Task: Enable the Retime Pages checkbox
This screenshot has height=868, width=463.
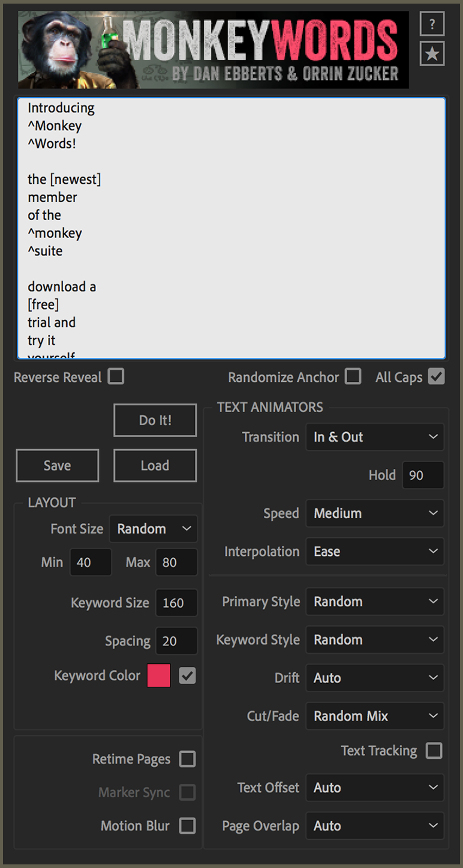Action: point(188,759)
